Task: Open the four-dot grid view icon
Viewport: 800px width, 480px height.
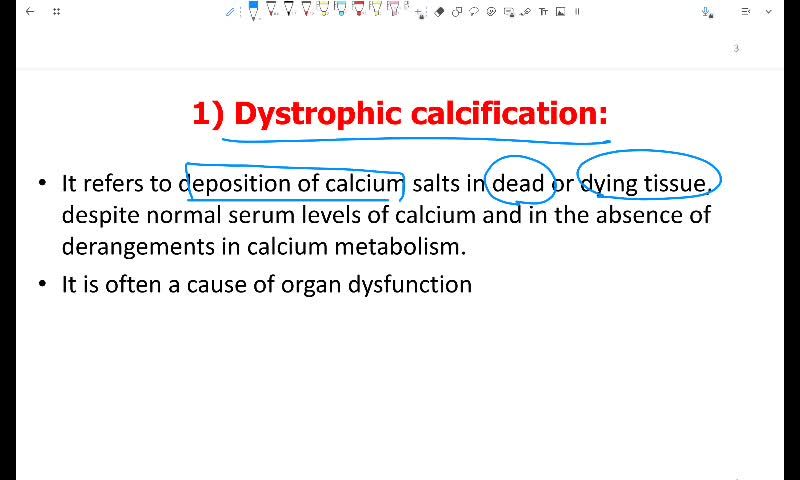Action: pyautogui.click(x=57, y=11)
